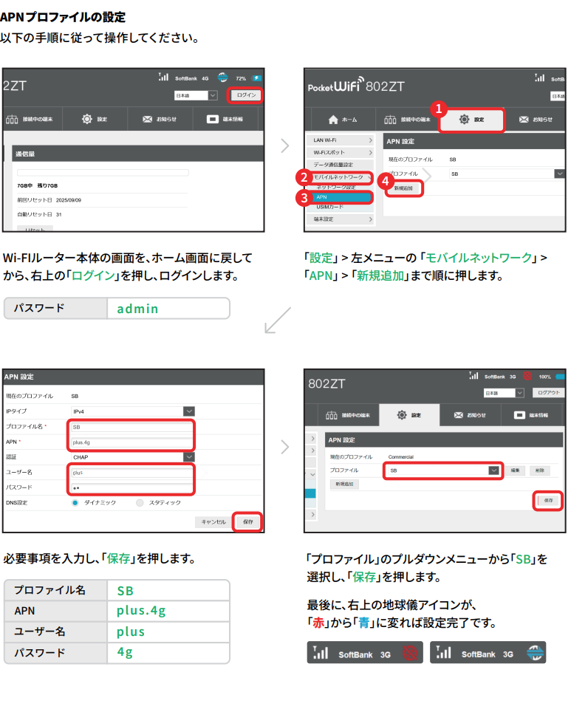This screenshot has height=712, width=588.
Task: Click 新規追加 below the プロファイル label in logout screenshot
Action: pyautogui.click(x=344, y=484)
